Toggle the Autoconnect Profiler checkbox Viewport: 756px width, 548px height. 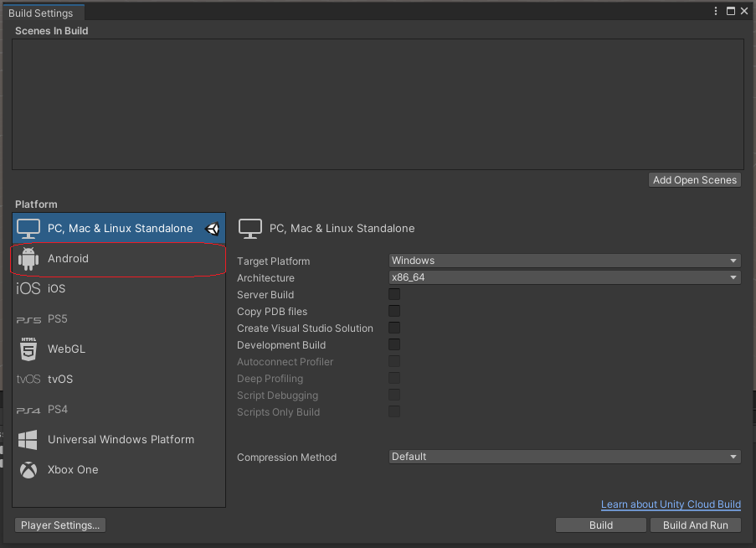[394, 361]
